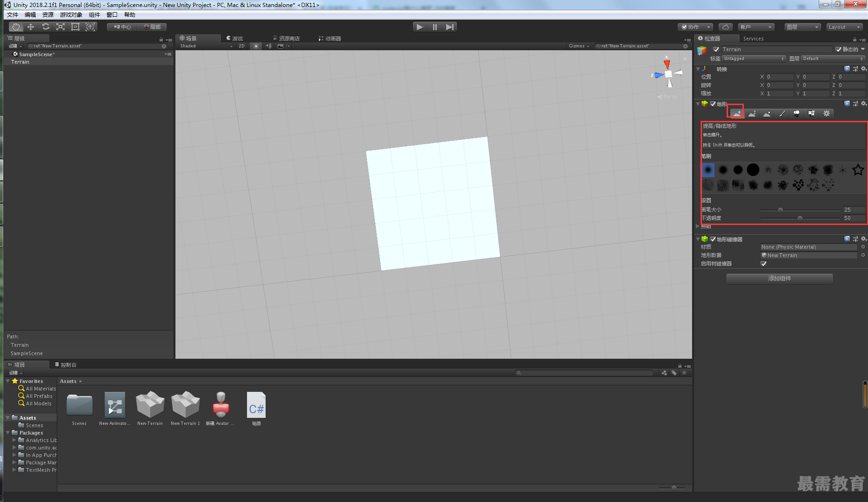Open the Terrain component gear menu

click(863, 104)
